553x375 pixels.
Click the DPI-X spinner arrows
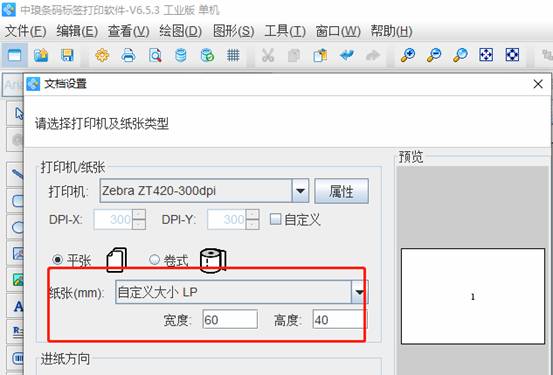(139, 219)
